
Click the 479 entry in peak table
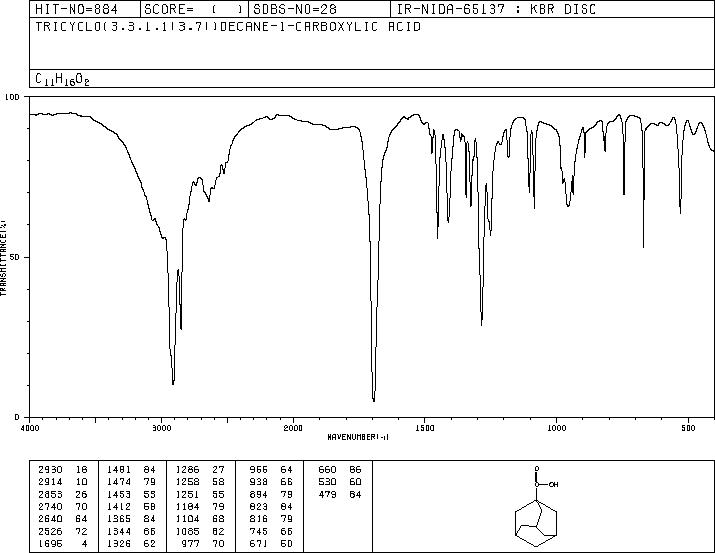click(327, 494)
